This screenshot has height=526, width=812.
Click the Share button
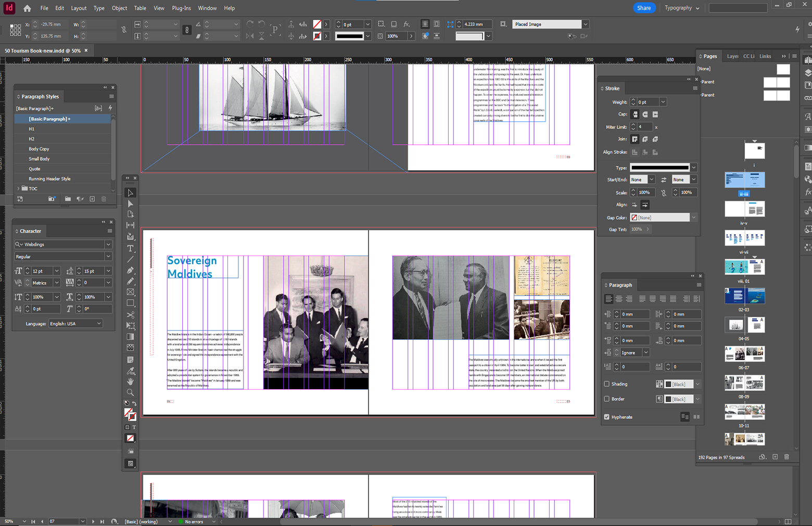coord(644,8)
